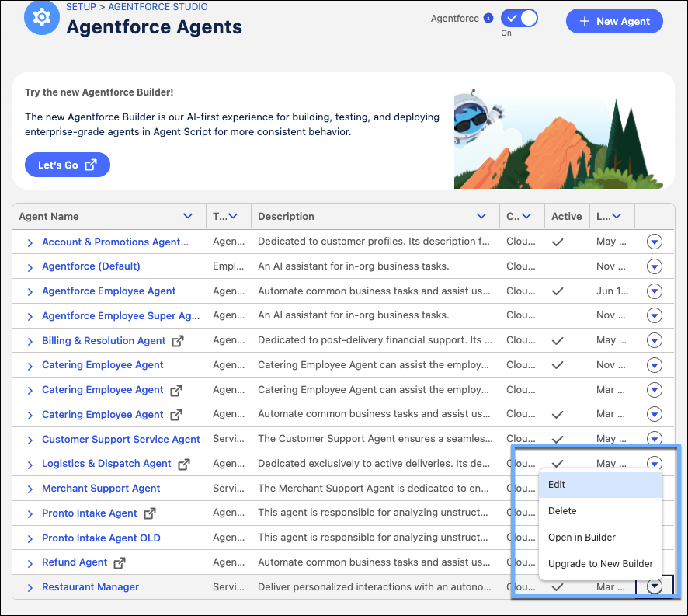
Task: Expand the Agentforce Employee Agent row
Action: click(30, 291)
